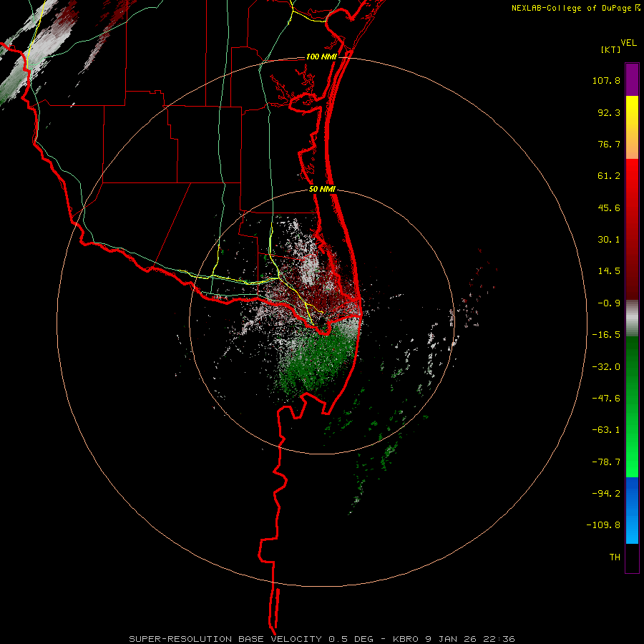Click the yellow-orange segment of color bar
This screenshot has width=644, height=644.
[632, 127]
